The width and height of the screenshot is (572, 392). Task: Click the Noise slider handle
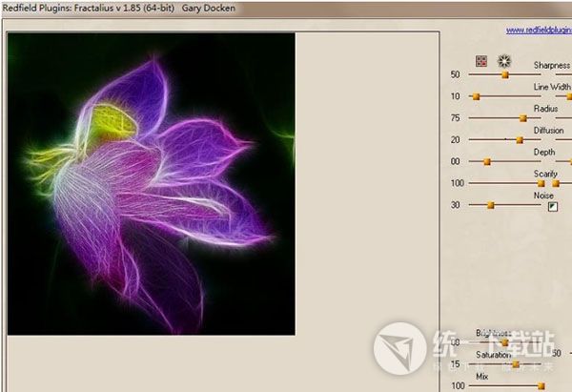[x=491, y=205]
